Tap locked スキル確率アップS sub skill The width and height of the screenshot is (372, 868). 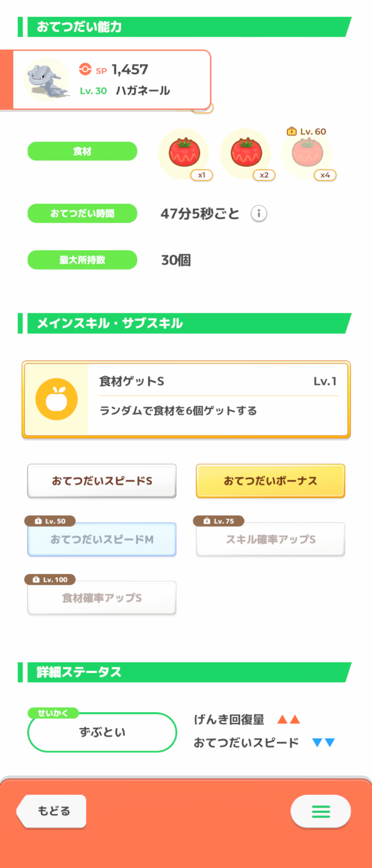coord(270,539)
